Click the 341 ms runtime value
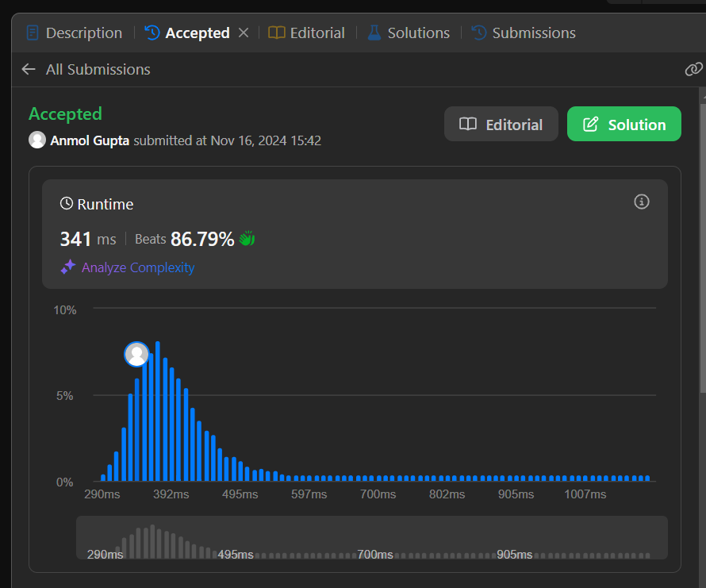The width and height of the screenshot is (706, 588). click(88, 239)
